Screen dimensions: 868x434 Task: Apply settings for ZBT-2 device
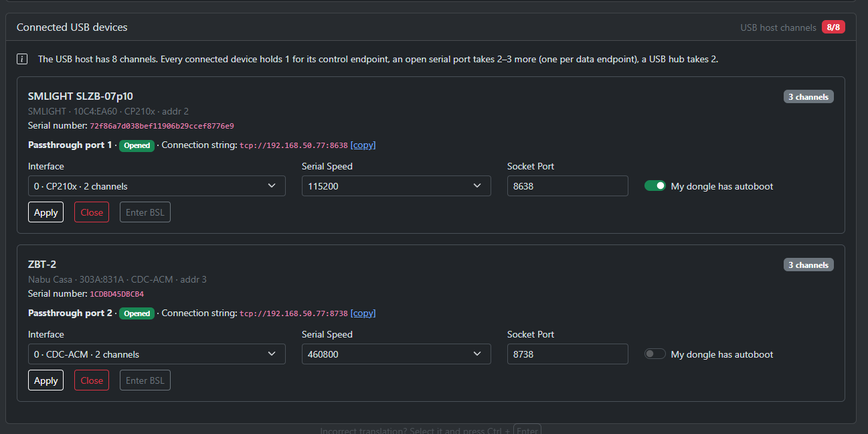click(x=46, y=380)
